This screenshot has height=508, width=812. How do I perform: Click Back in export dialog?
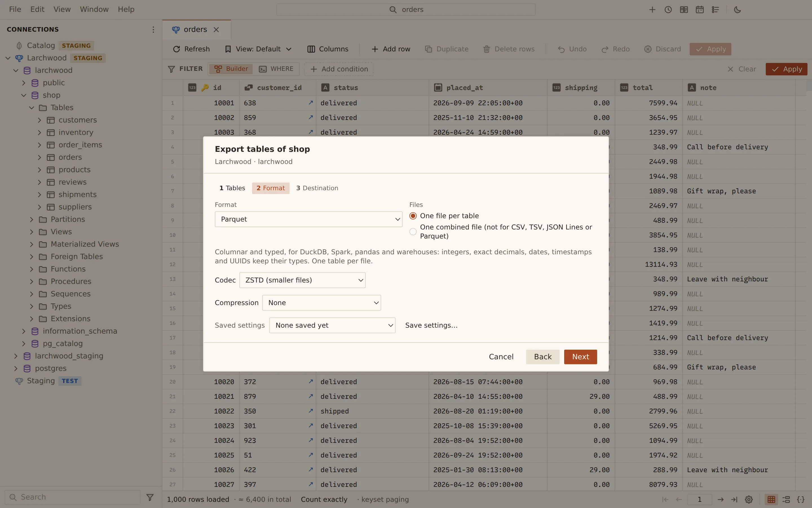[x=542, y=357]
